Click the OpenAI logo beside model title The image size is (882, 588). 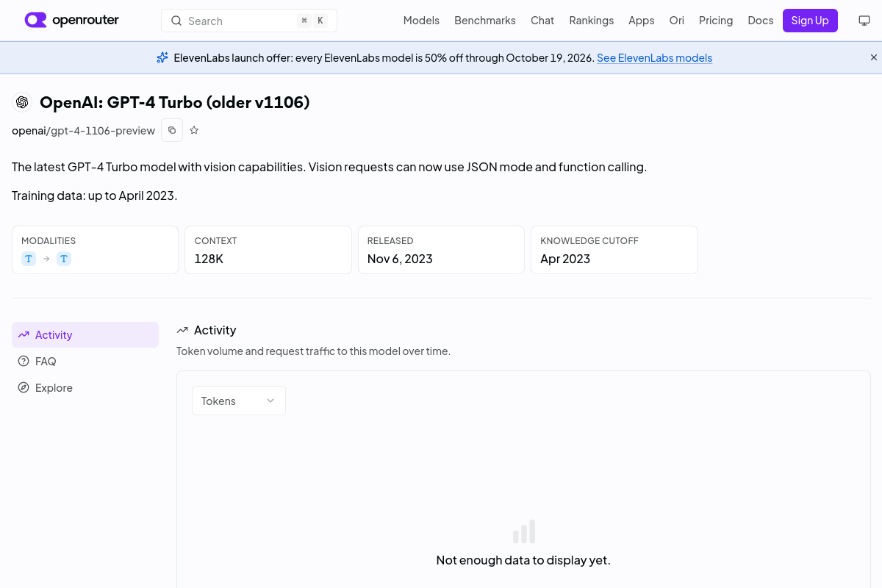(x=22, y=102)
